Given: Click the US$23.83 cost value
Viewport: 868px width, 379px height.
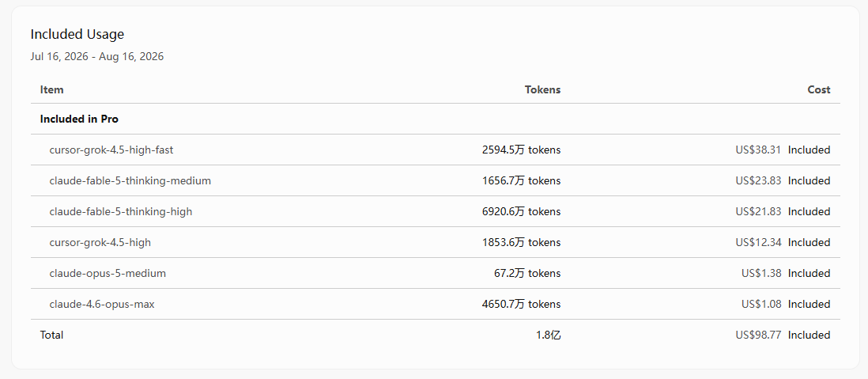Looking at the screenshot, I should pyautogui.click(x=758, y=180).
